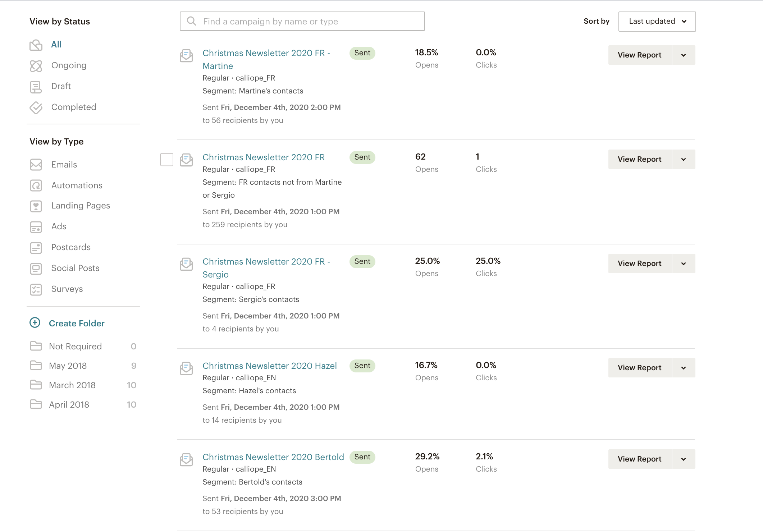Screen dimensions: 763x532
Task: Open the Christmas Newsletter 2020 Hazel campaign
Action: point(270,366)
